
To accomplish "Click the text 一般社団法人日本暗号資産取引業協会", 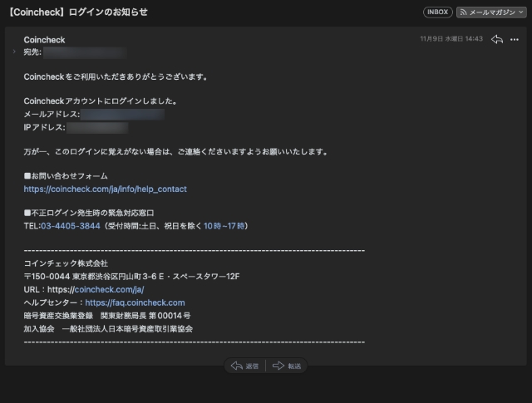I will pos(127,329).
